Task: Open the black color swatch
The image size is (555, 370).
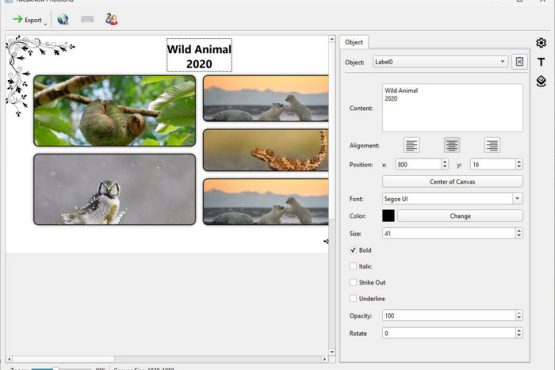Action: pos(388,216)
